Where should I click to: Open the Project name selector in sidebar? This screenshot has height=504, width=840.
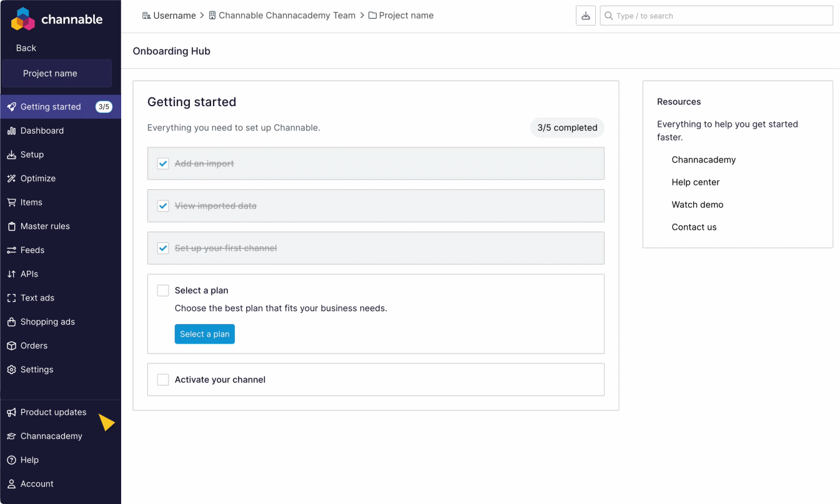tap(57, 74)
